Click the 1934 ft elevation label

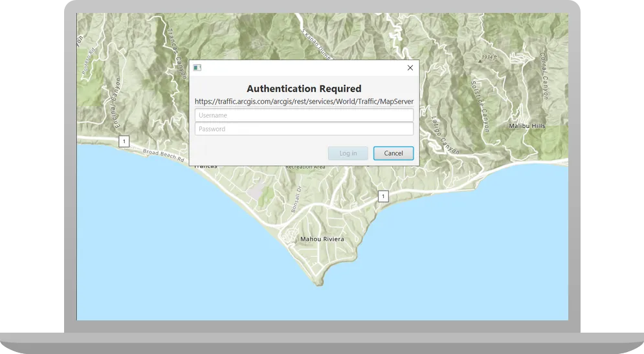[489, 57]
